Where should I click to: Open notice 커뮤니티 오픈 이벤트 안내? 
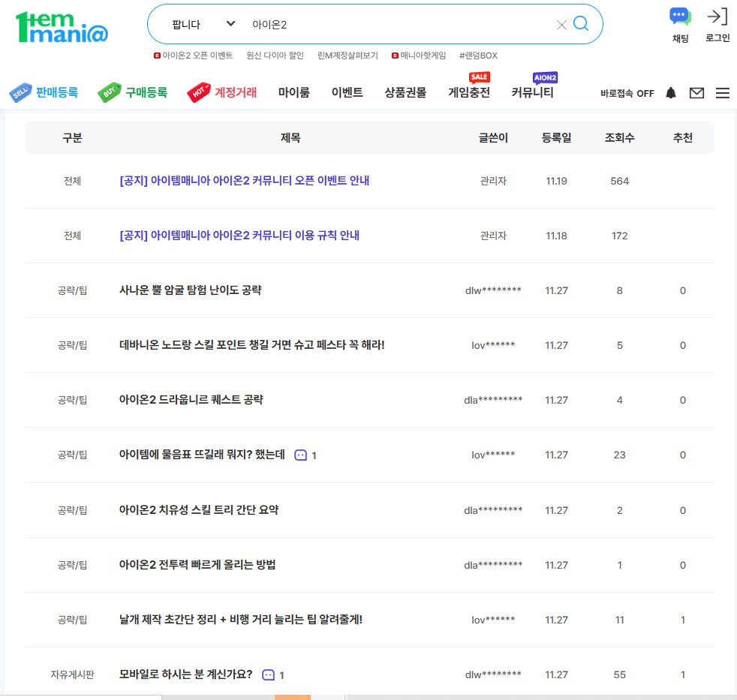tap(245, 181)
